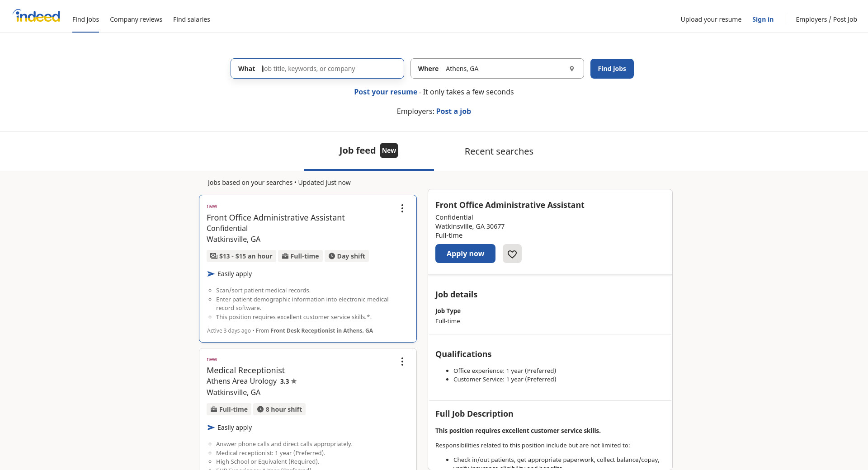Viewport: 868px width, 470px height.
Task: Click the Day shift clock tag
Action: coord(346,256)
